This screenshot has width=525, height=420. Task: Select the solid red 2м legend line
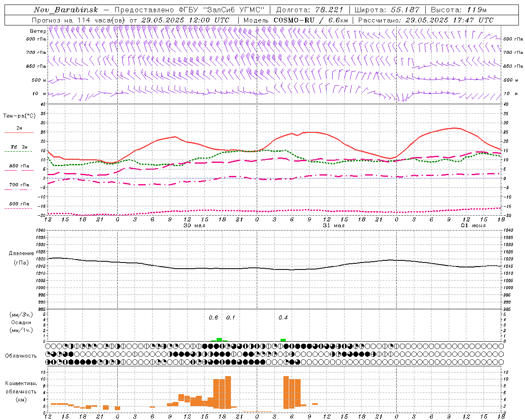point(19,132)
